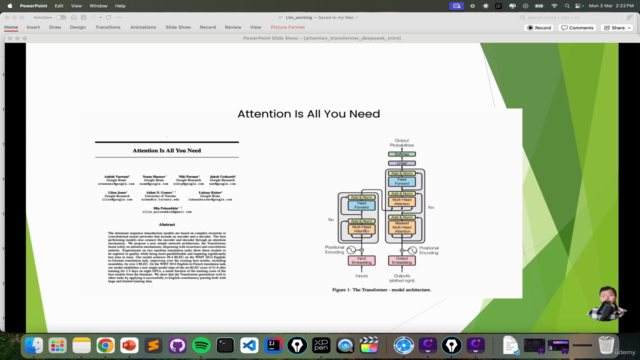The height and width of the screenshot is (360, 640).
Task: Open Launchpad from the Dock
Action: (x=58, y=345)
